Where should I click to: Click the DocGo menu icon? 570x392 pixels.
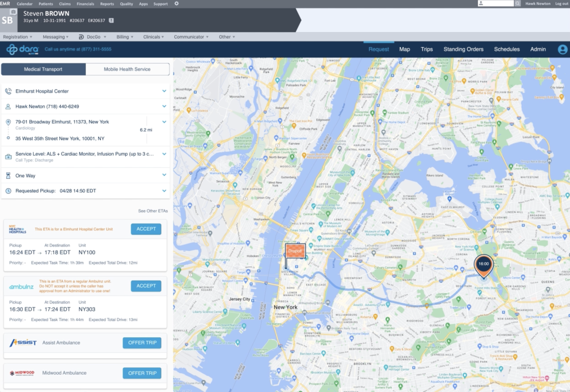tap(81, 37)
